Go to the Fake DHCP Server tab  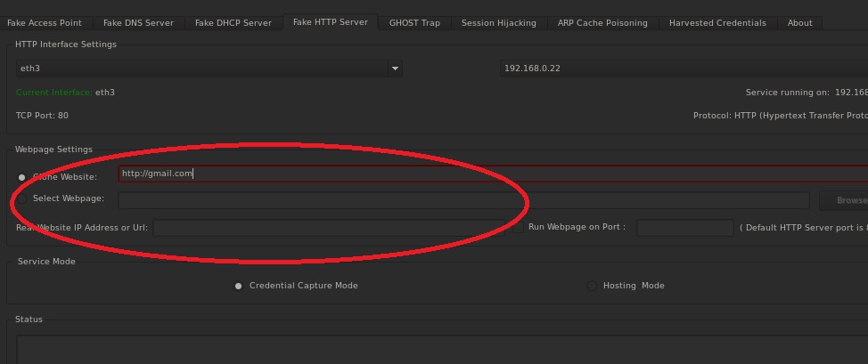[233, 23]
